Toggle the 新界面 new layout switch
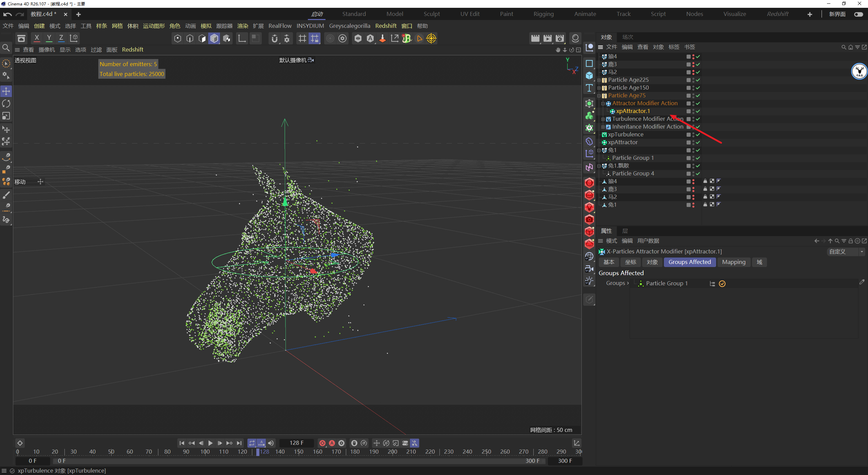Viewport: 868px width, 475px height. (x=859, y=14)
